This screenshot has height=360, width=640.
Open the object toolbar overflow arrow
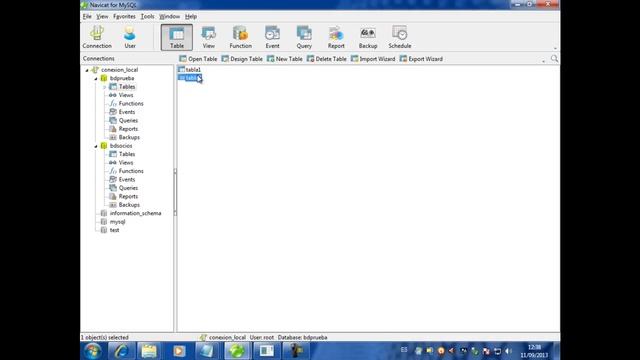(543, 61)
